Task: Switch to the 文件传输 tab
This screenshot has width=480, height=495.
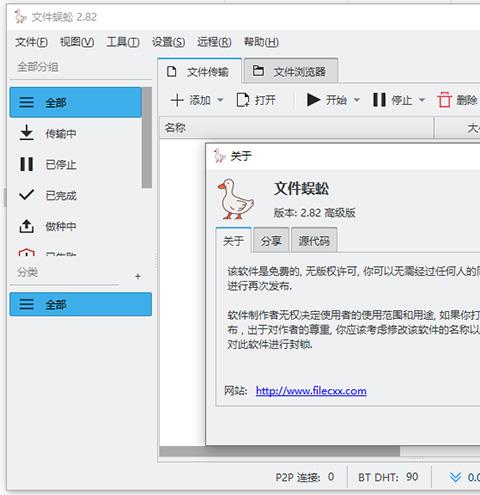Action: pos(200,71)
